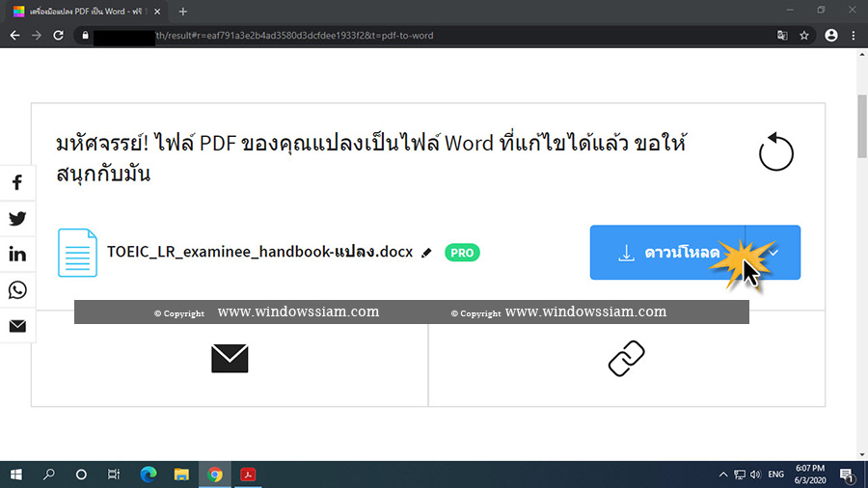Open Cortana circle icon

tap(81, 474)
